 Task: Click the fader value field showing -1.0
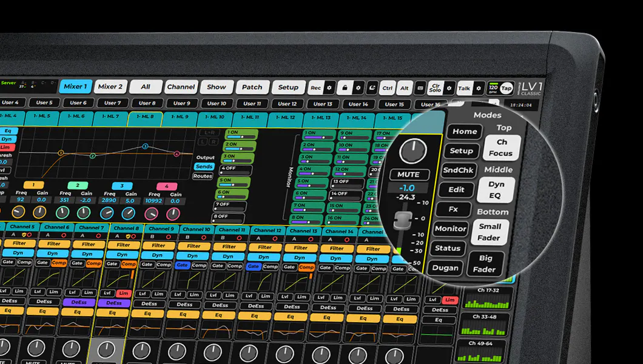coord(408,188)
